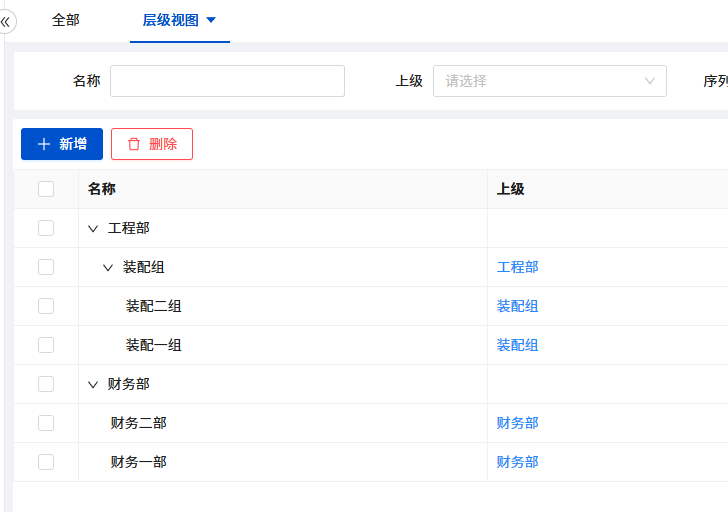The width and height of the screenshot is (728, 512).
Task: Focus the 名称 search input field
Action: click(x=227, y=81)
